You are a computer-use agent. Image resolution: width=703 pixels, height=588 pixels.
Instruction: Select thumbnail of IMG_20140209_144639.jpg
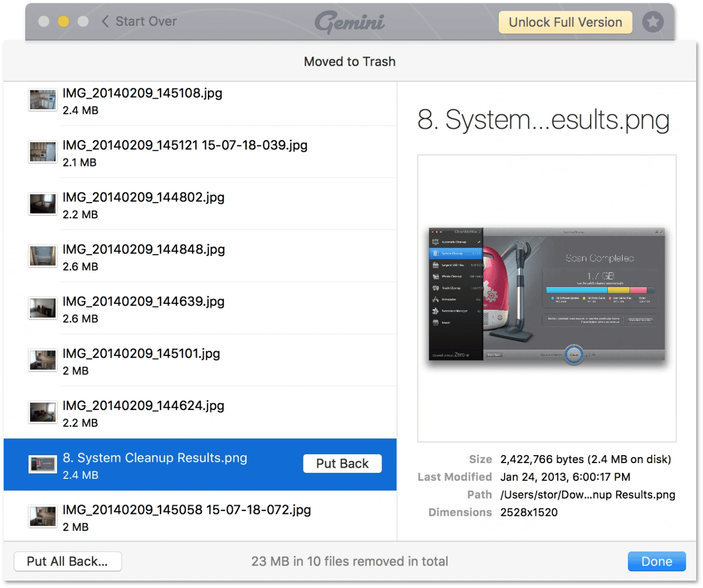click(x=43, y=308)
